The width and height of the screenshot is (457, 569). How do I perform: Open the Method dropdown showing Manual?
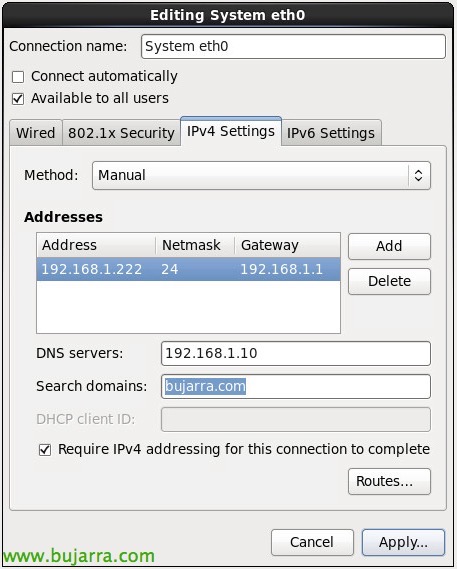click(261, 176)
